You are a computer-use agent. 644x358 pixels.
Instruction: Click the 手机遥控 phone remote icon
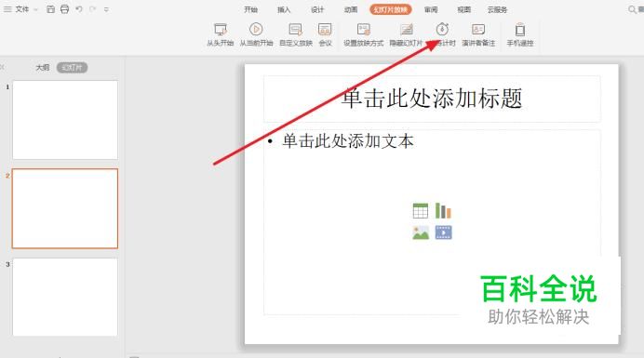pos(520,30)
